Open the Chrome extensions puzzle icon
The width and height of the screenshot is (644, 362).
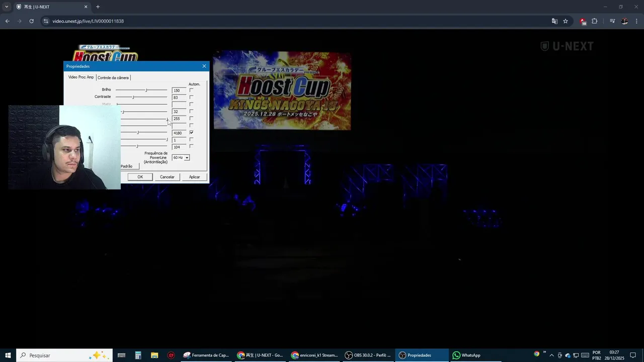(594, 21)
